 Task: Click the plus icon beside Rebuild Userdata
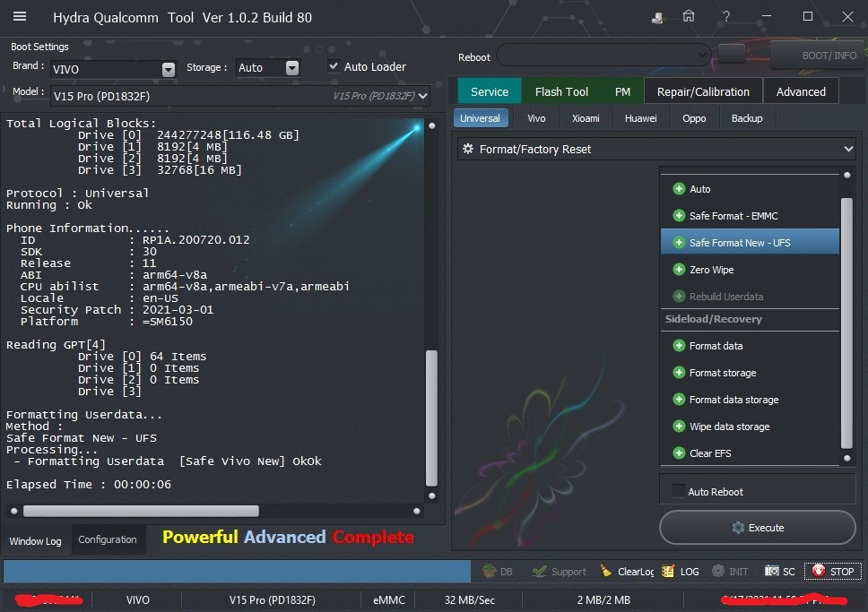679,296
